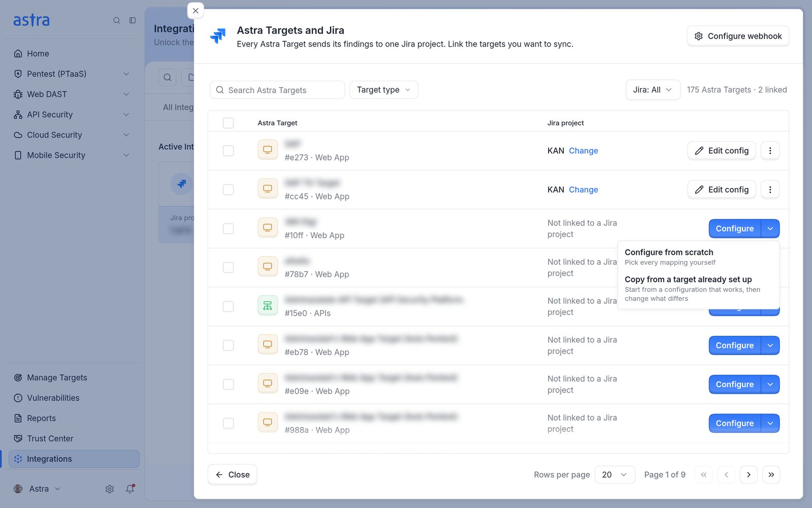
Task: Click the Close button at the bottom
Action: pyautogui.click(x=232, y=474)
